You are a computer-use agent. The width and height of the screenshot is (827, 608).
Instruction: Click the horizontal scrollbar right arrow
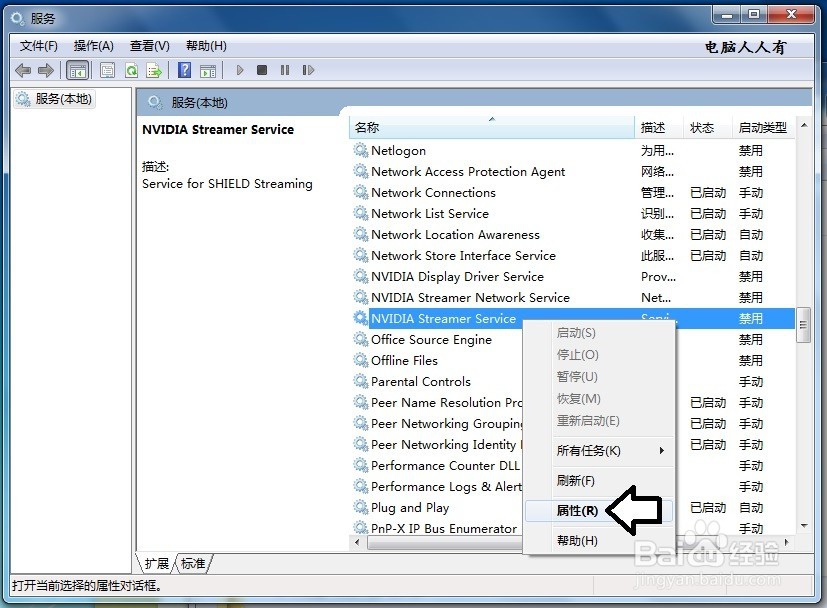(787, 542)
